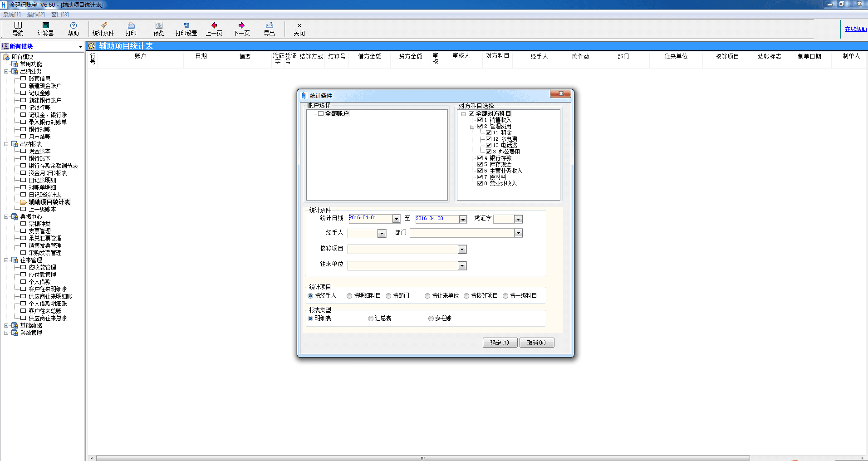The width and height of the screenshot is (868, 461).
Task: Click the 导航 navigation toolbar icon
Action: [x=18, y=29]
